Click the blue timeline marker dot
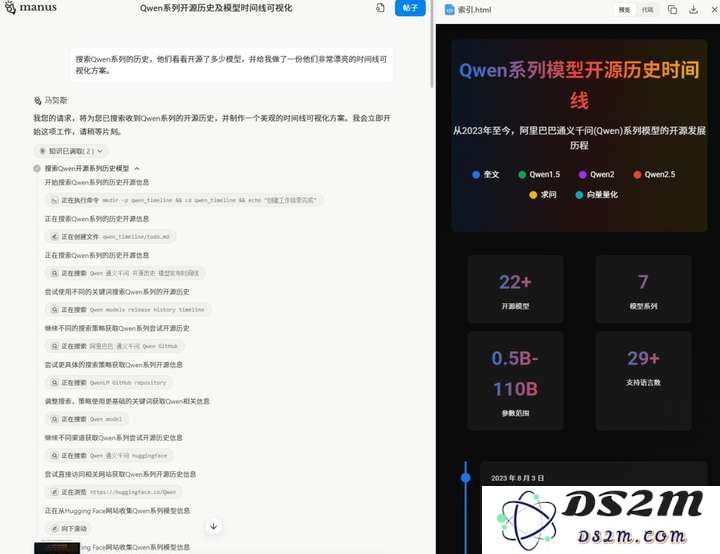 click(466, 478)
